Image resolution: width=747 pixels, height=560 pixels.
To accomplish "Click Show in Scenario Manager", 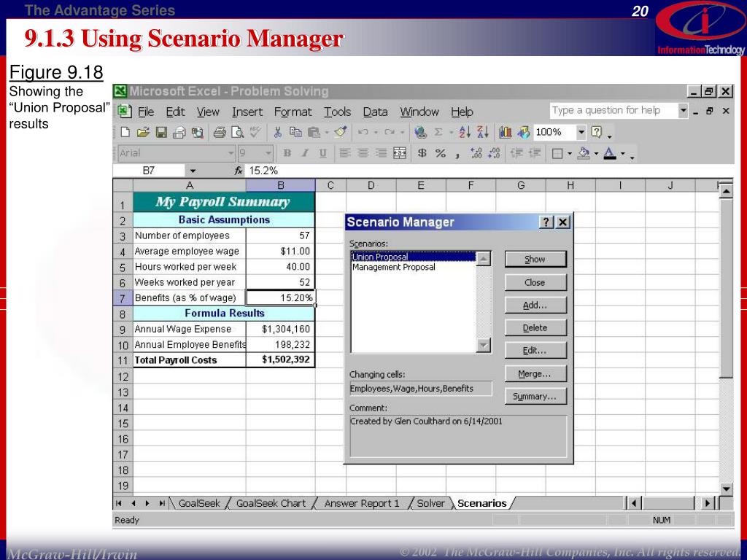I will coord(535,259).
